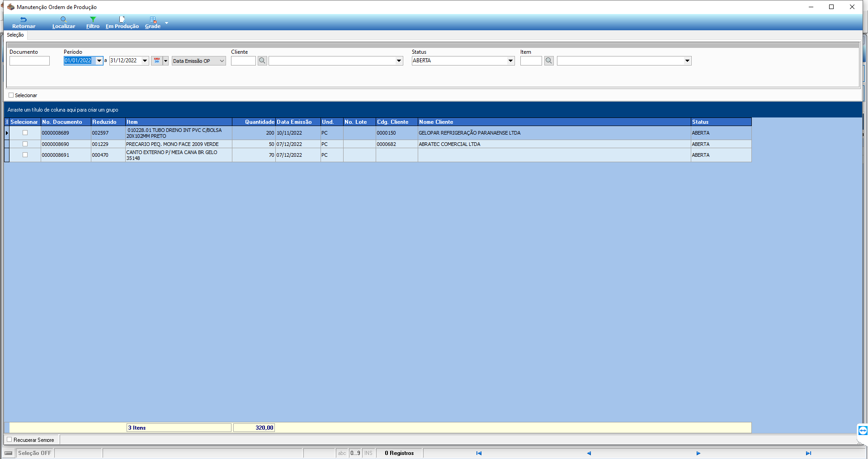Click the reduzido code 001229 cell
Viewport: 868px width, 459px height.
coord(108,144)
